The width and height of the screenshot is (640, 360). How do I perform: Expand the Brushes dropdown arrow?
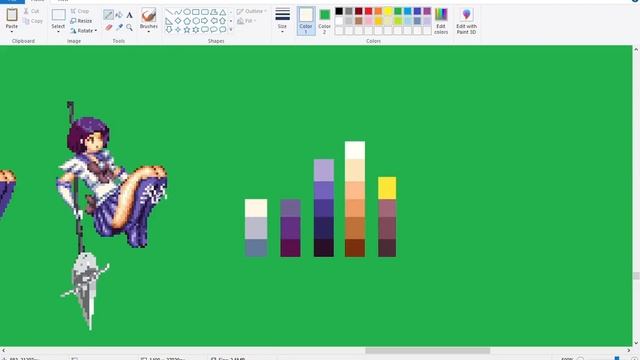149,31
